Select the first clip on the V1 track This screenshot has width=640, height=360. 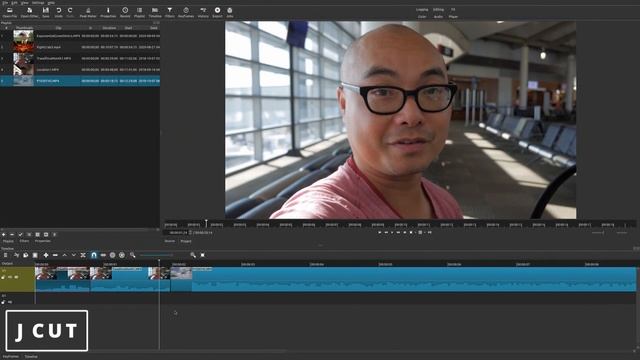(x=62, y=279)
